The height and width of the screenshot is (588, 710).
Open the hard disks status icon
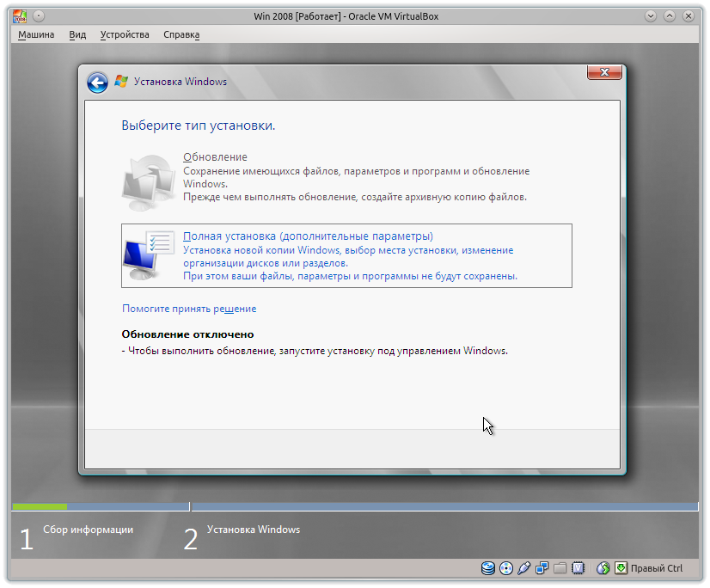488,568
